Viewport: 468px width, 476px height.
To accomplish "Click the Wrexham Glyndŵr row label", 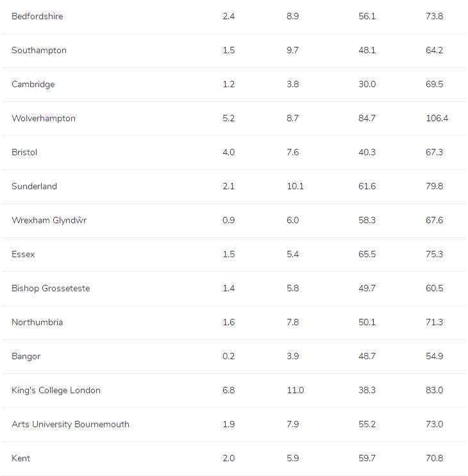I will 49,220.
